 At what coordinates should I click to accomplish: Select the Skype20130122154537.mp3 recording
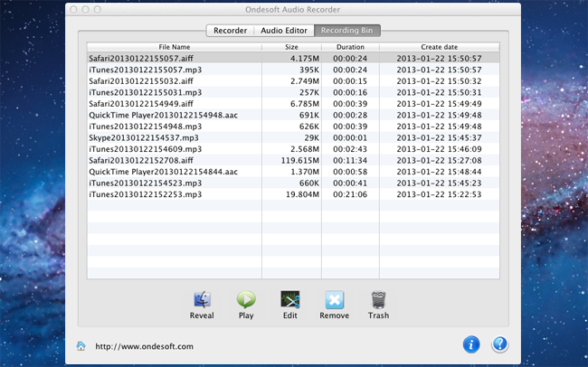[145, 137]
